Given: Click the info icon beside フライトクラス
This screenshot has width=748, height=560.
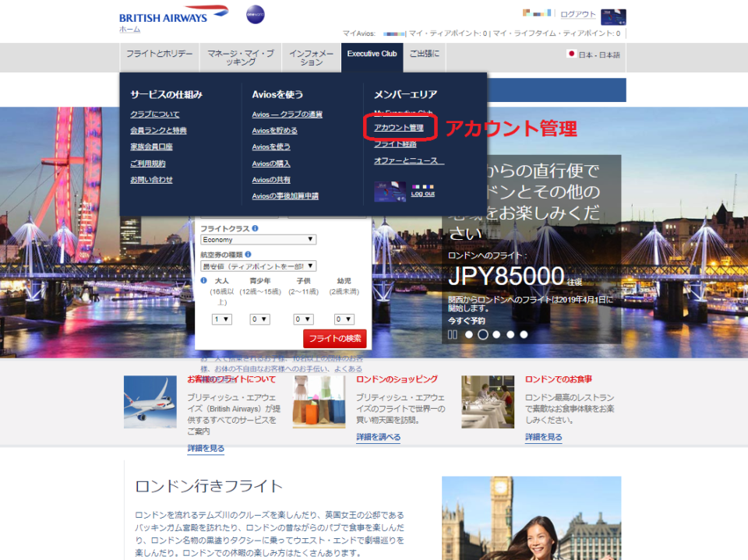Looking at the screenshot, I should coord(256,229).
